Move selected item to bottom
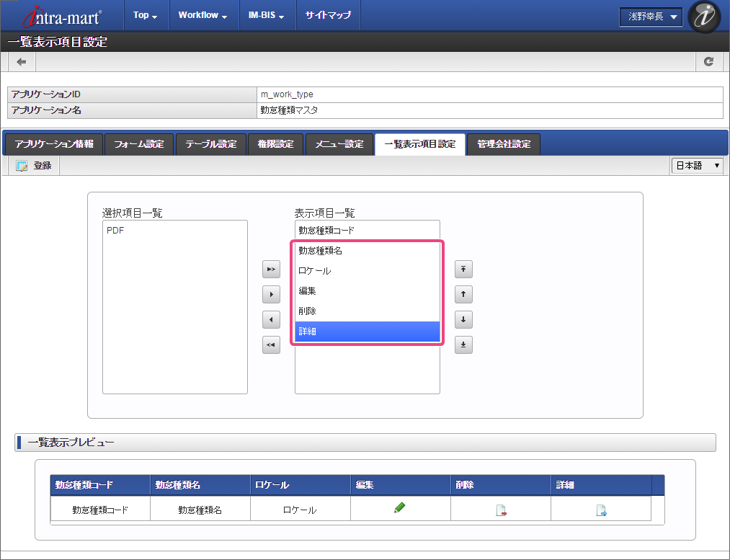This screenshot has width=730, height=560. click(463, 345)
